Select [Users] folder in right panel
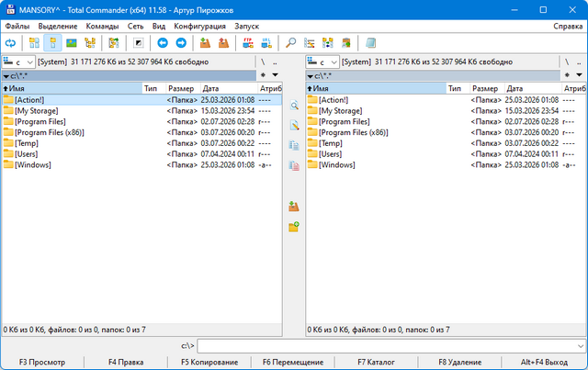Screen dimensions: 588x370 pos(446,154)
